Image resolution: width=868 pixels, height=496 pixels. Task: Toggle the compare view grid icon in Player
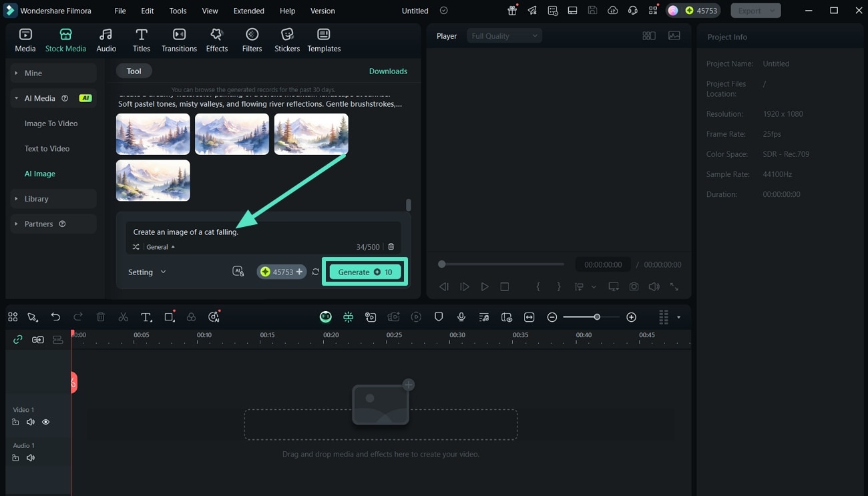[x=649, y=36]
